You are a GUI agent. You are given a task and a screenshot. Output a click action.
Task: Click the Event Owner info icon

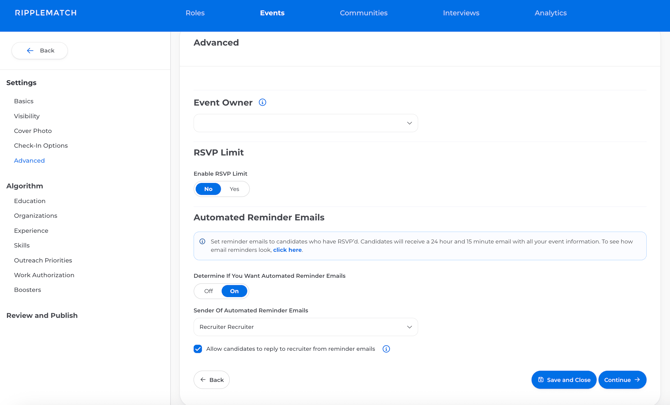click(x=262, y=103)
